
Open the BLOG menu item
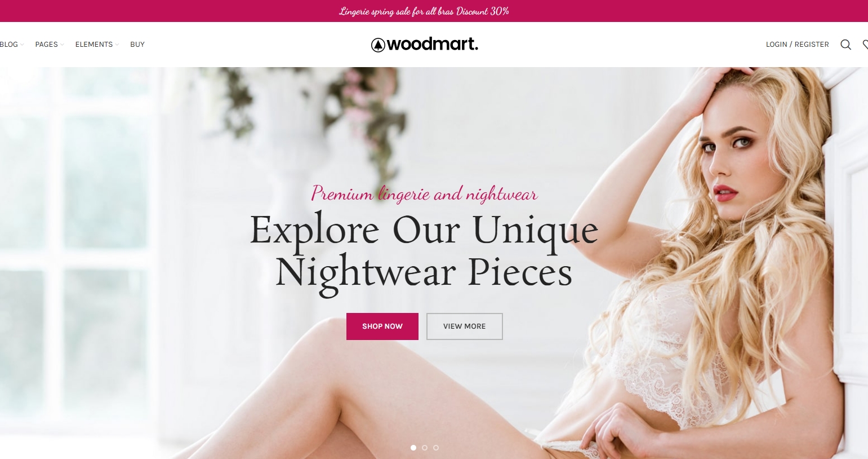click(x=9, y=45)
